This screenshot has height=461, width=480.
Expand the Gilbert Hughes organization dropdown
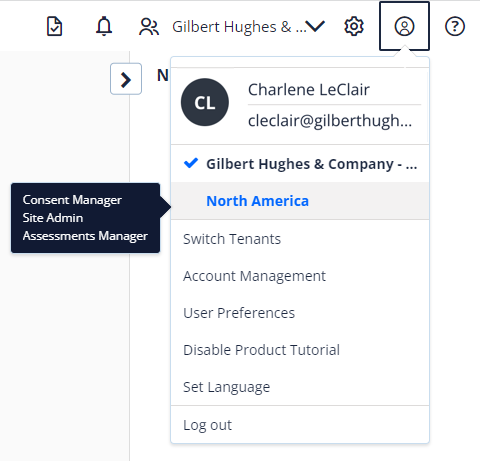[248, 27]
